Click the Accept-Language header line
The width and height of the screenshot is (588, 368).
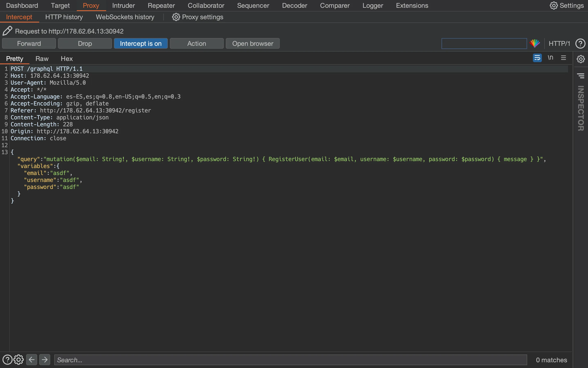point(96,97)
